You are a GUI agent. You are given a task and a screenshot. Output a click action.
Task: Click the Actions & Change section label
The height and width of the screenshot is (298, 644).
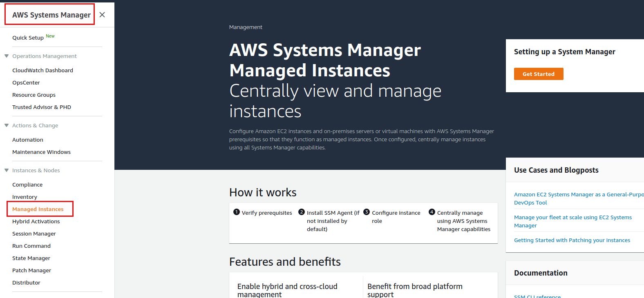click(x=35, y=125)
